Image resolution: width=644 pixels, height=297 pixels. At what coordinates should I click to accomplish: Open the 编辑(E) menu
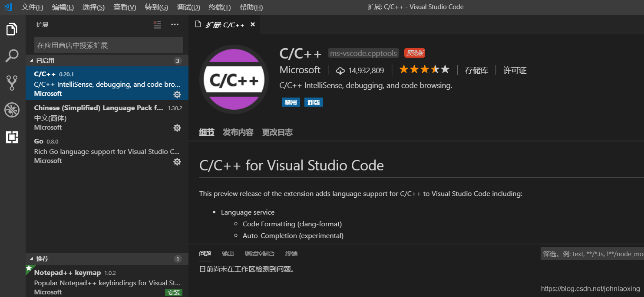click(x=63, y=7)
